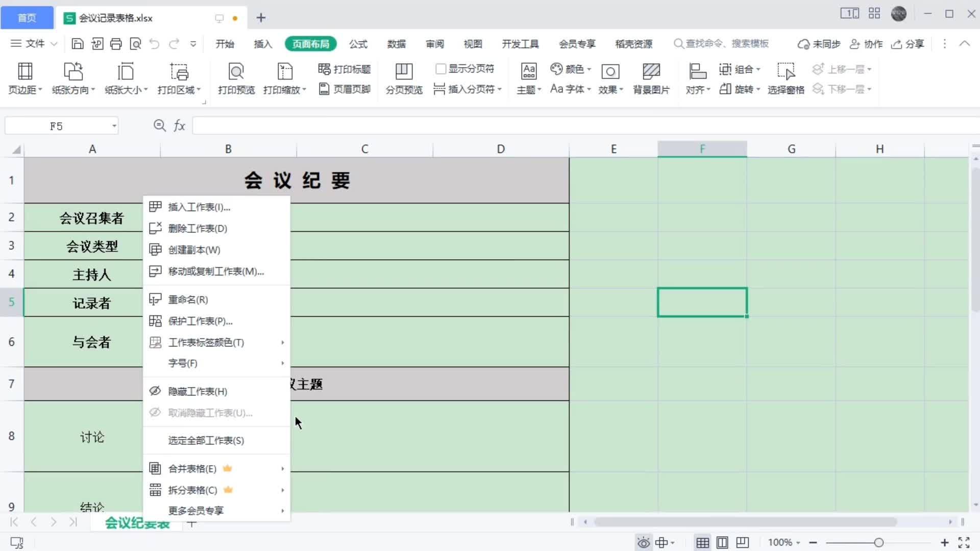Open Sheet Tab Color (工作表标签颜色) submenu

(x=216, y=342)
